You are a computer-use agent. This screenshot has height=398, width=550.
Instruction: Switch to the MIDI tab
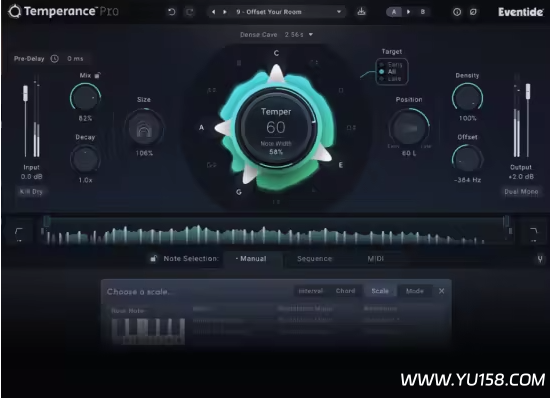point(375,259)
